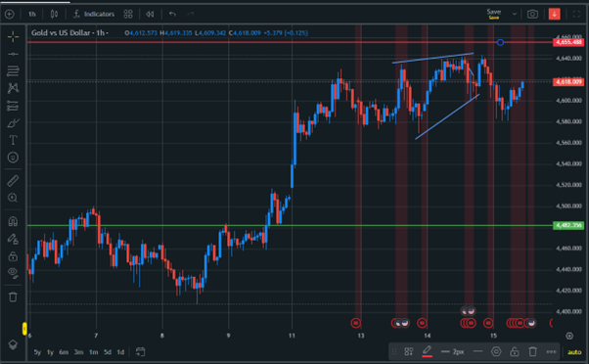Open the layout templates grid icon
The height and width of the screenshot is (364, 589).
pos(128,15)
